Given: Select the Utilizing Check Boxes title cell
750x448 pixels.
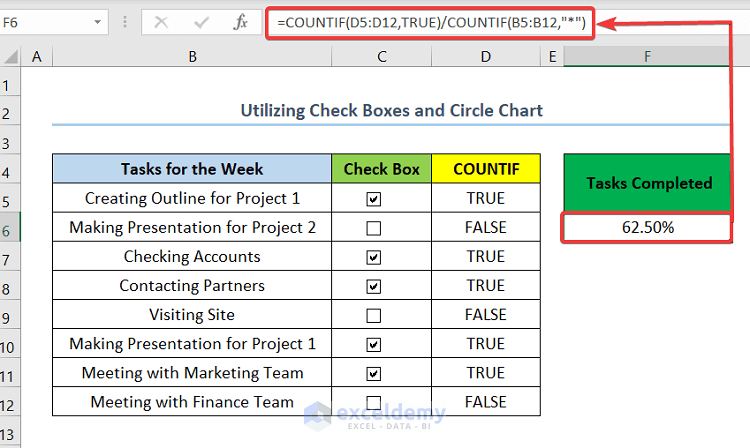Looking at the screenshot, I should pyautogui.click(x=391, y=110).
